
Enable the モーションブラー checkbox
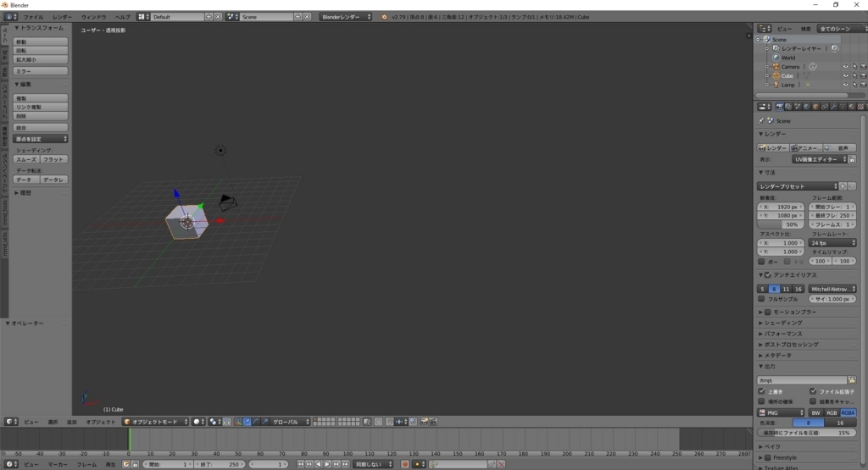(x=768, y=312)
